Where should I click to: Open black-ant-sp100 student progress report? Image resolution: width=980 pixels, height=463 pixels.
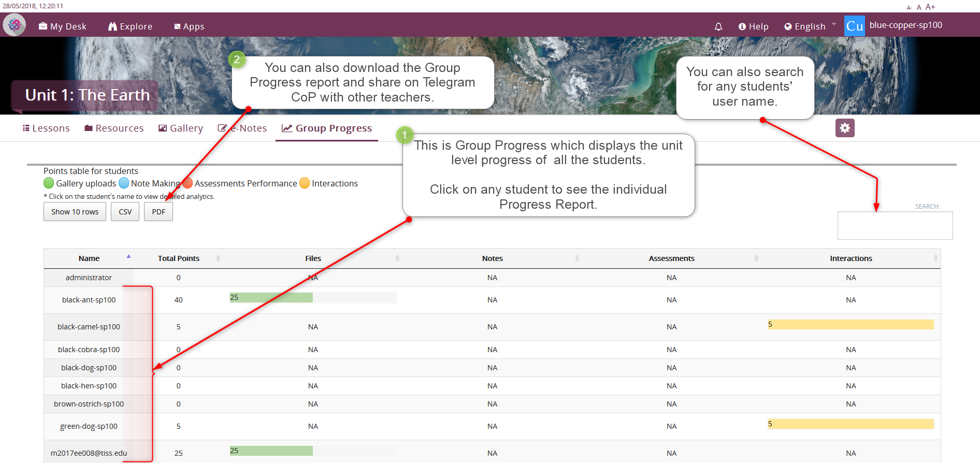pos(89,300)
